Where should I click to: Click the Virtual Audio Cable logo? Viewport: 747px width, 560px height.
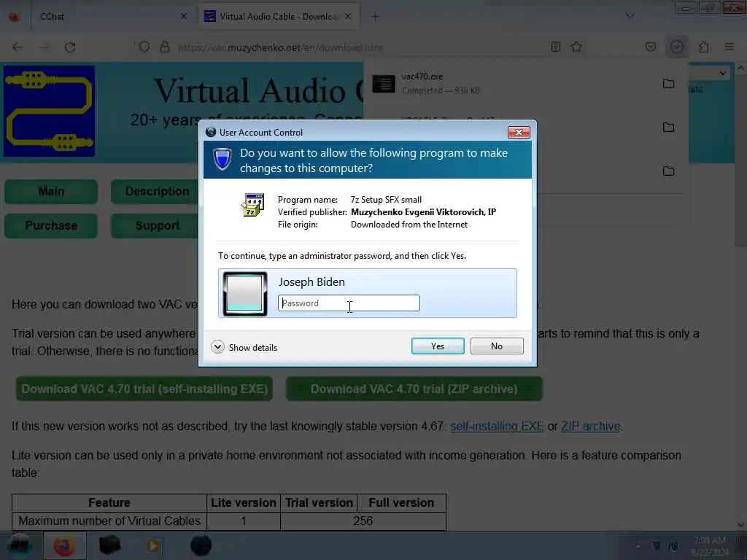tap(49, 111)
